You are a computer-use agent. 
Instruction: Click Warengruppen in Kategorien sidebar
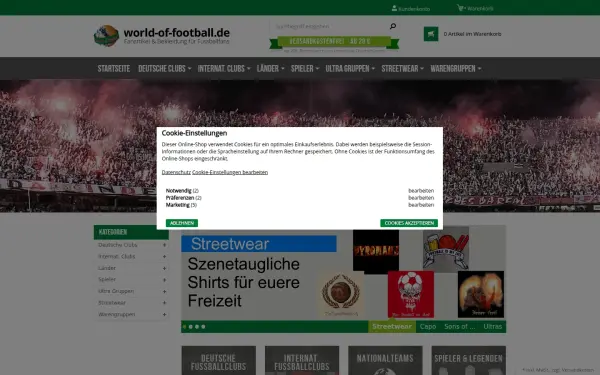click(117, 315)
